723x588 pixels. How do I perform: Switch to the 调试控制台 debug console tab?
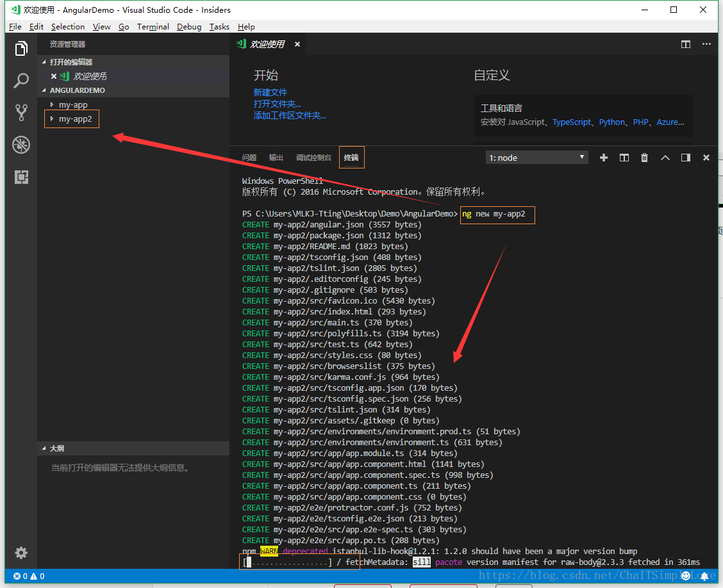[313, 158]
